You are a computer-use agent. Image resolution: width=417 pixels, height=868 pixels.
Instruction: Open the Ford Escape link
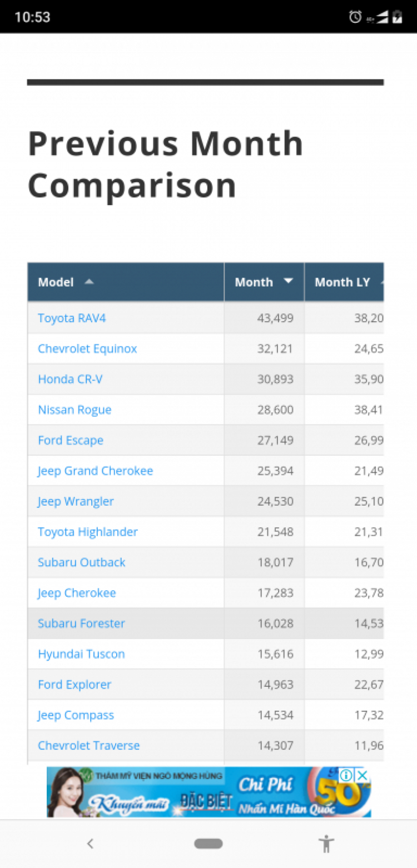click(x=71, y=440)
